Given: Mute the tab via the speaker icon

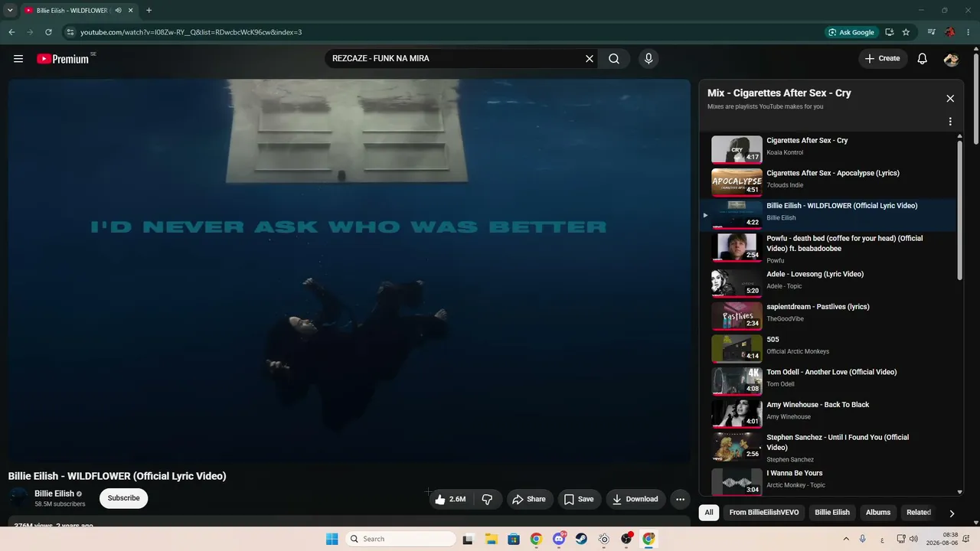Looking at the screenshot, I should click(x=119, y=11).
